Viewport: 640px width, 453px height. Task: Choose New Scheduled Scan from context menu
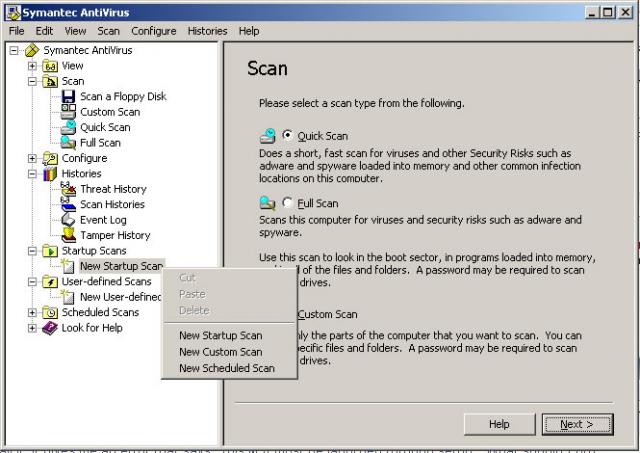[229, 368]
